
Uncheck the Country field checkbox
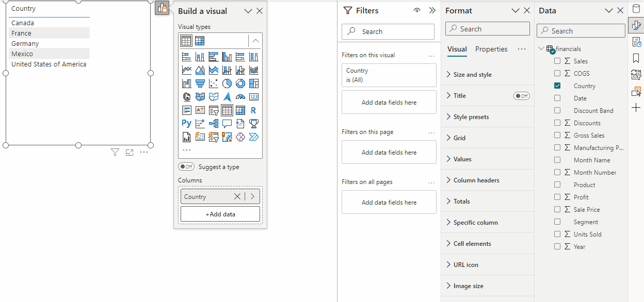click(557, 86)
